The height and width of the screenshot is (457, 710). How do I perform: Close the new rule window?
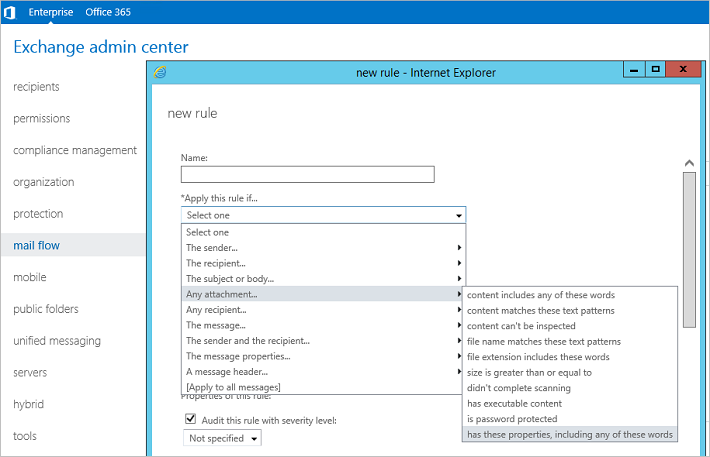683,70
